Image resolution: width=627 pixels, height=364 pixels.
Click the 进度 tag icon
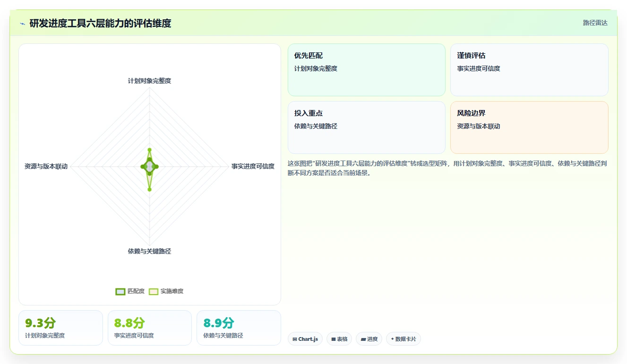coord(363,339)
